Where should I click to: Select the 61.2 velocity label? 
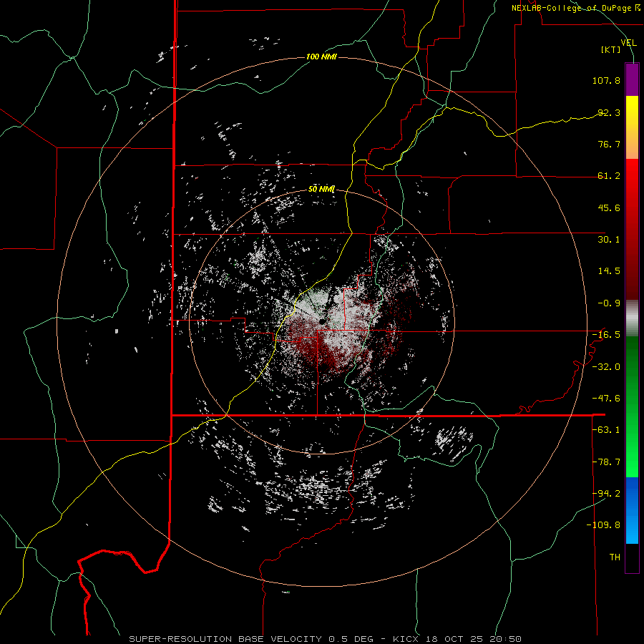(609, 176)
